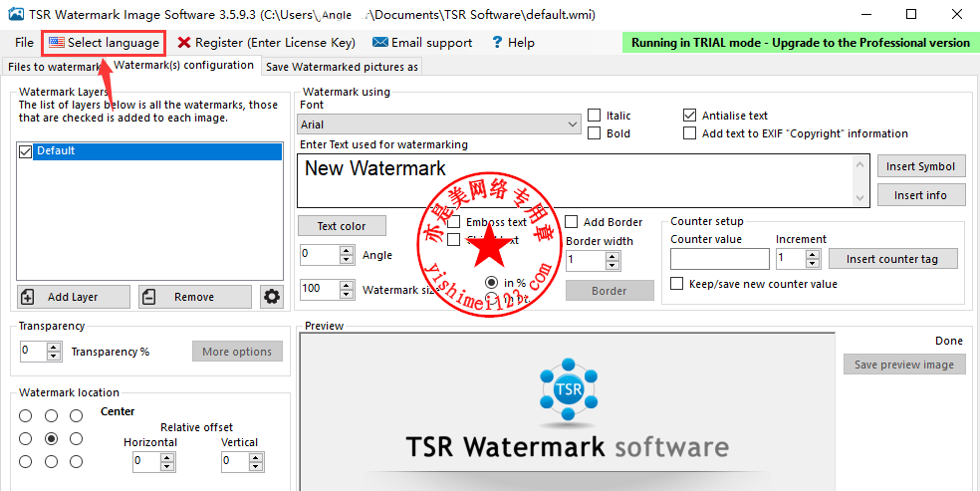Screen dimensions: 980x491
Task: Increase Transparency % with up arrow
Action: point(55,347)
